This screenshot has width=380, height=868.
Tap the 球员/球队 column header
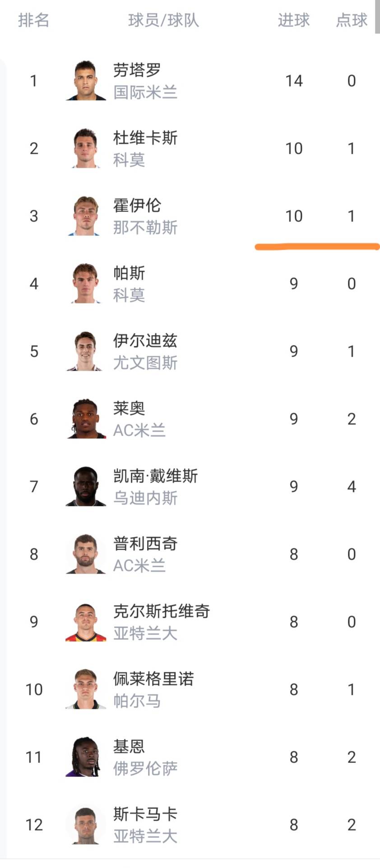pos(163,20)
